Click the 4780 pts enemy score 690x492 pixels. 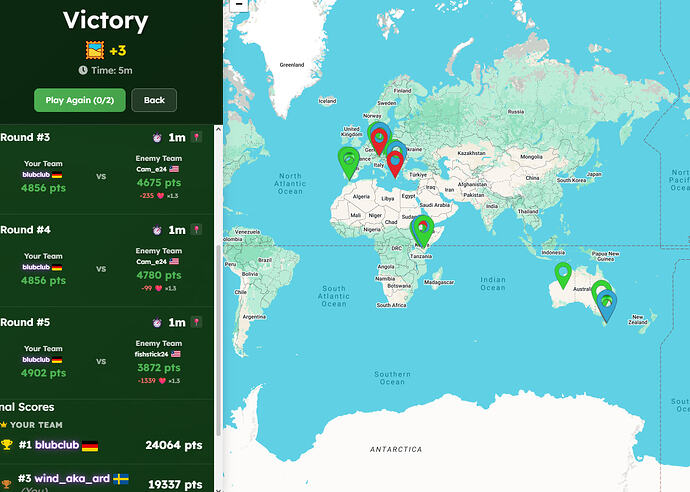click(159, 275)
